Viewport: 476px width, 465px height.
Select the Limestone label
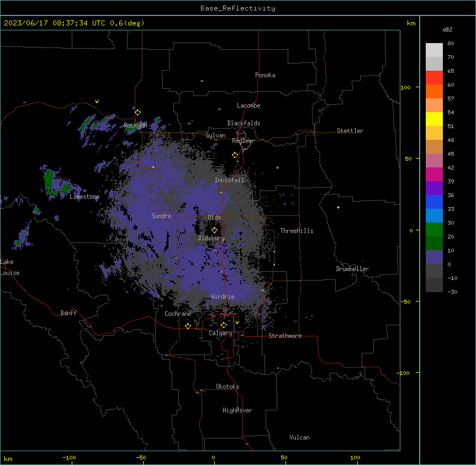[x=84, y=197]
